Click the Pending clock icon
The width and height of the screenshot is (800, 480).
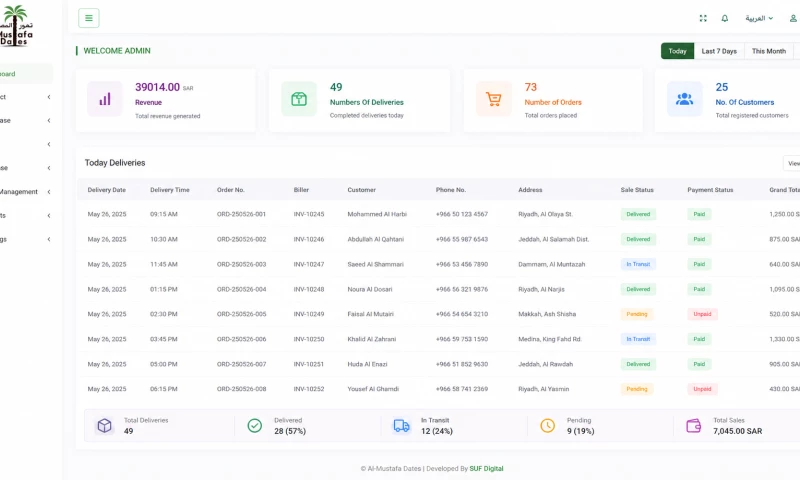(x=547, y=425)
